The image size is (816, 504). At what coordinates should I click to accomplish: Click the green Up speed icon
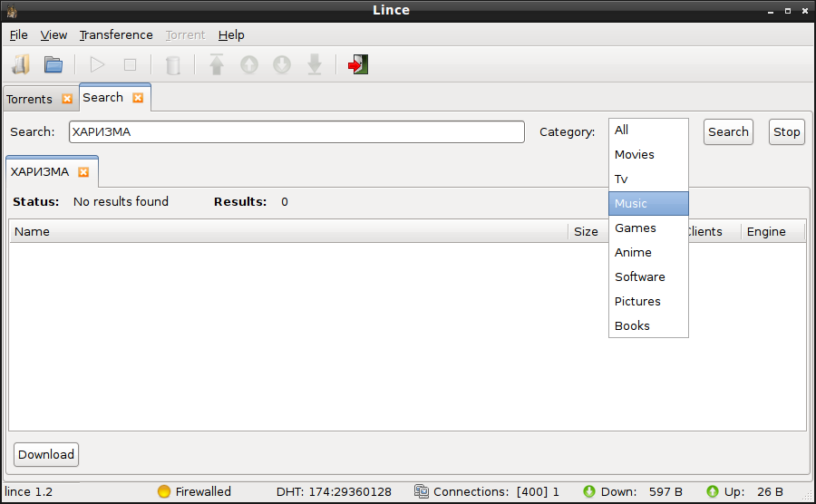(x=713, y=491)
